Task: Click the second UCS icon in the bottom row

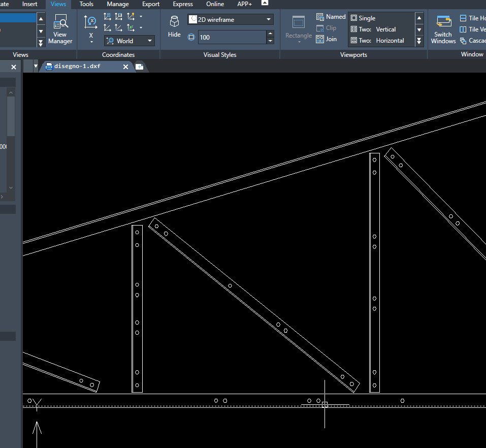Action: point(119,28)
